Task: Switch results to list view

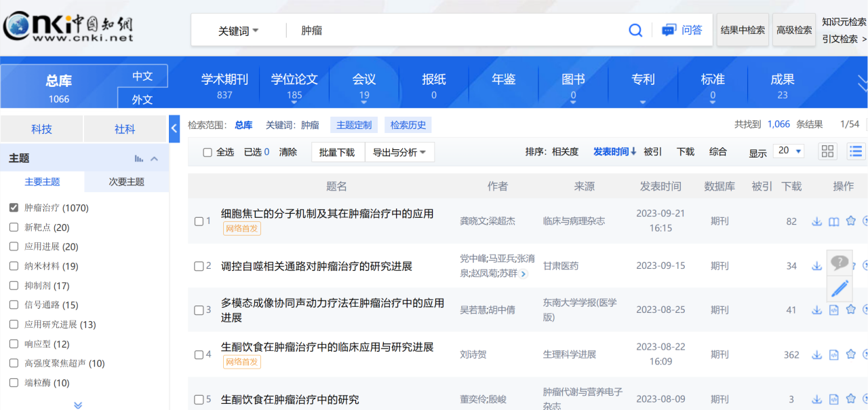Action: coord(856,151)
